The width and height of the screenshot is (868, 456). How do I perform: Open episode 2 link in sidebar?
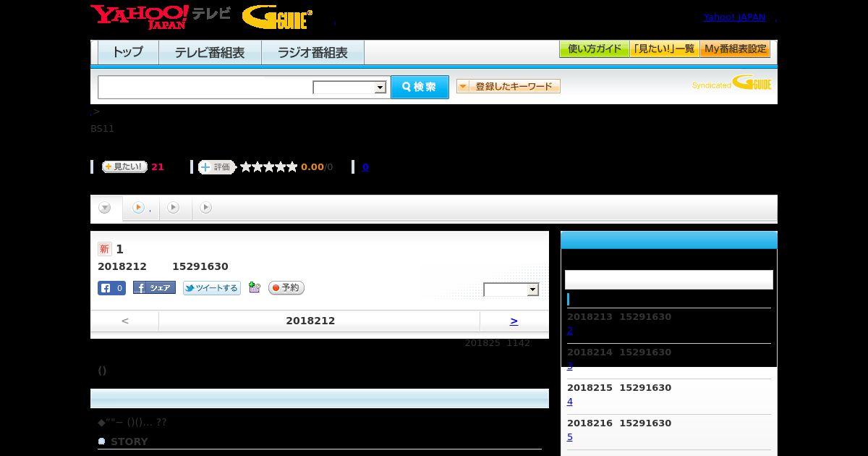(570, 330)
